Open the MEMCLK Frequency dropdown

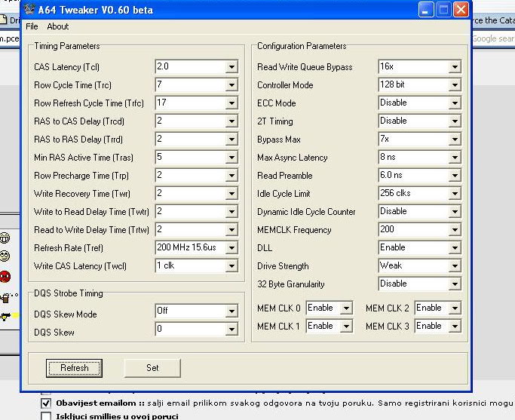[x=454, y=230]
